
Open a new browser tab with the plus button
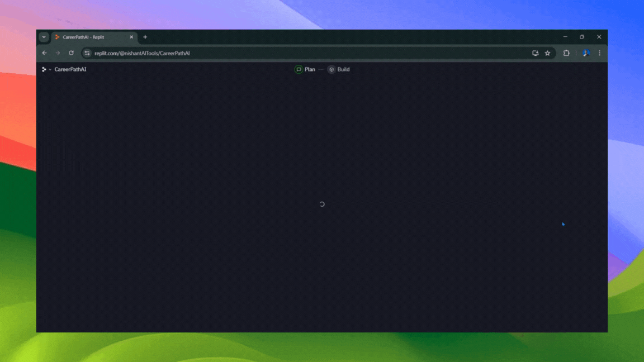point(145,37)
